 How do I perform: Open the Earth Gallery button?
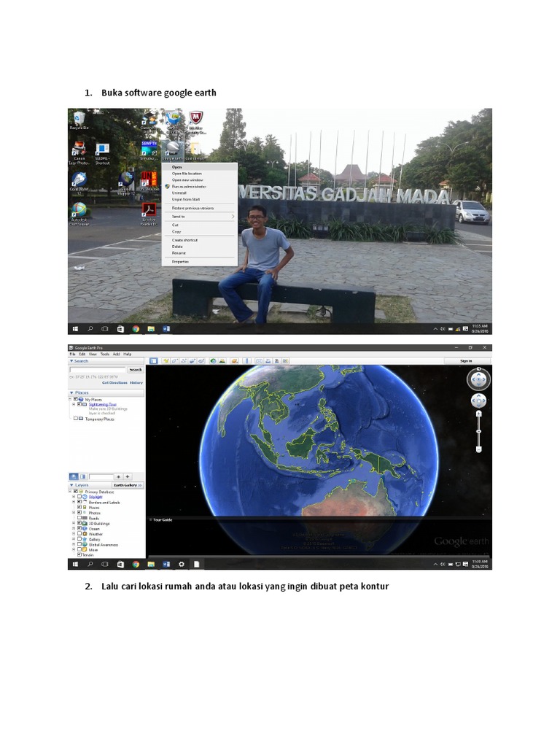[128, 485]
